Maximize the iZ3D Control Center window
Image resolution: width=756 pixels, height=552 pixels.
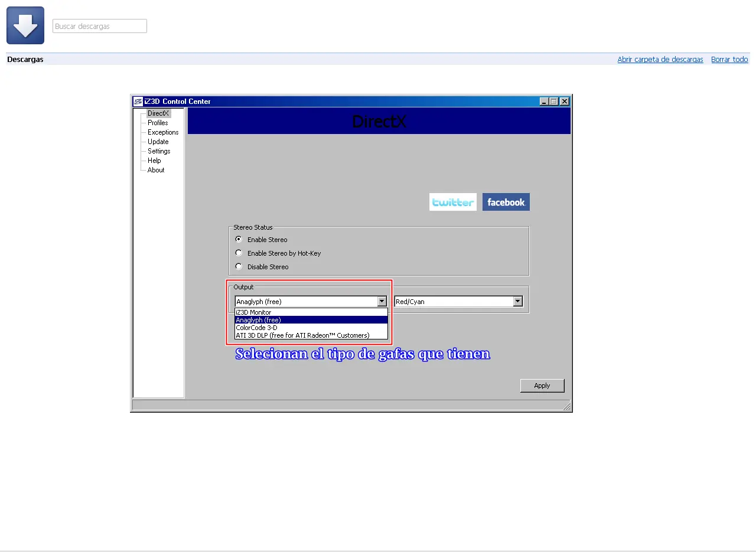554,102
